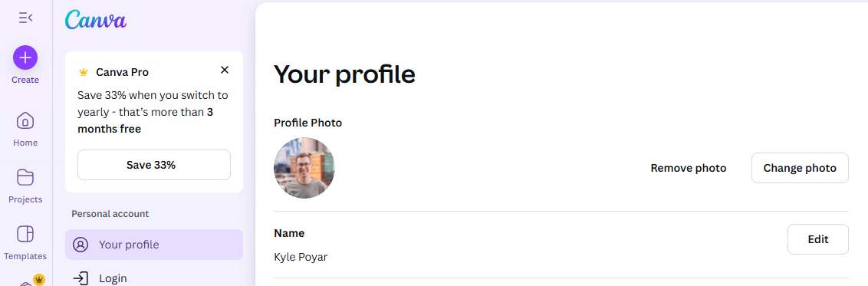Click the Canva Pro heading in the promo card
Image resolution: width=868 pixels, height=286 pixels.
coord(123,72)
